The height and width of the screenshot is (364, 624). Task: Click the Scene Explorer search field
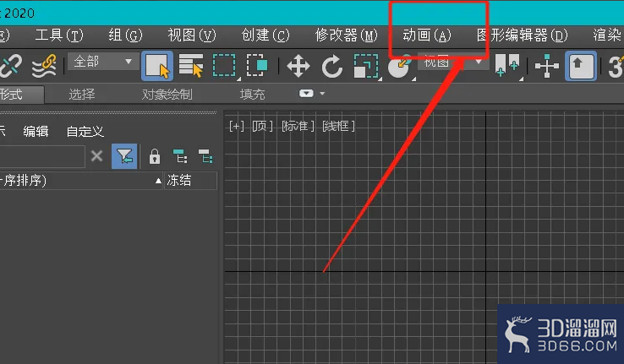point(42,156)
